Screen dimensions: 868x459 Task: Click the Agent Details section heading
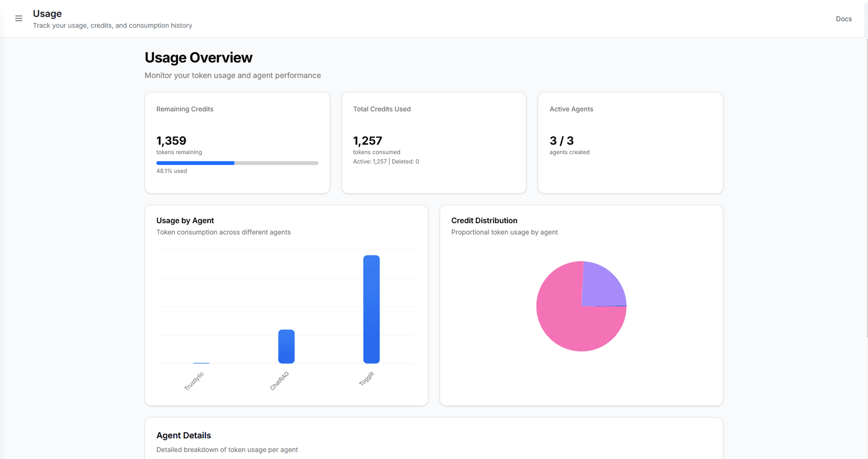pyautogui.click(x=184, y=435)
